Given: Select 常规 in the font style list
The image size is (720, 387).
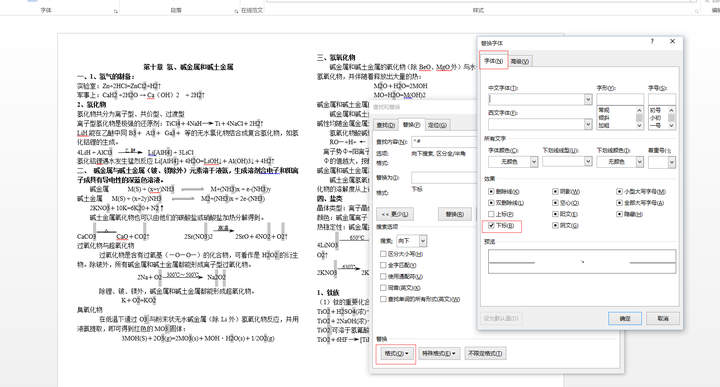Looking at the screenshot, I should click(604, 110).
